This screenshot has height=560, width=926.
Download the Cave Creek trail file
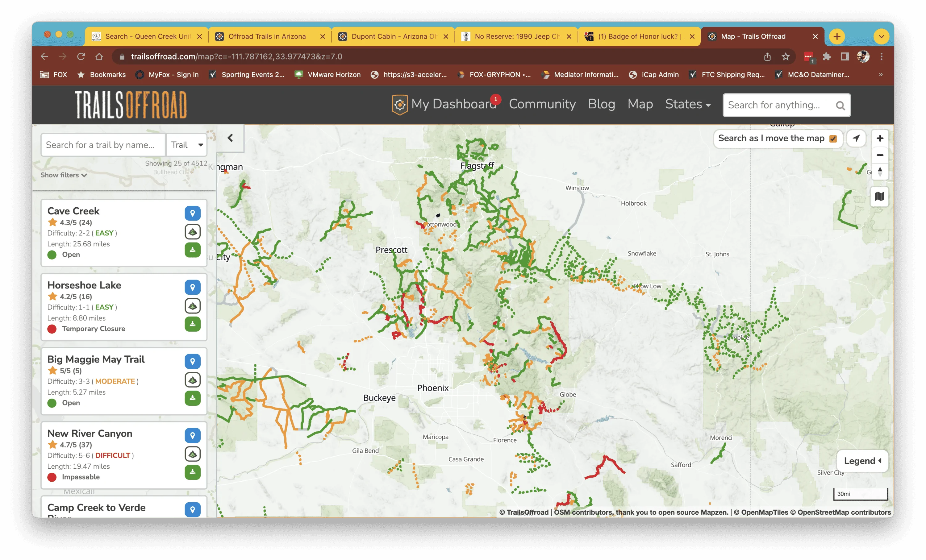click(x=192, y=250)
